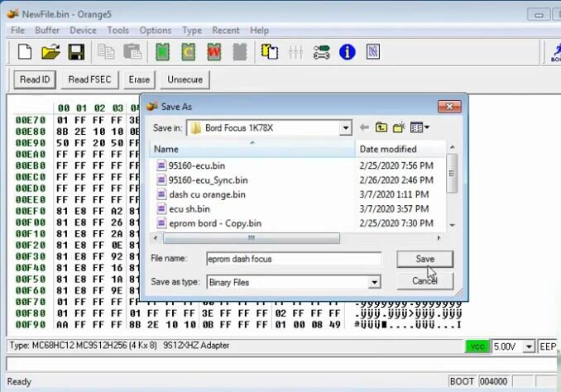This screenshot has height=392, width=561.
Task: Click the green chip read icon
Action: coord(162,52)
